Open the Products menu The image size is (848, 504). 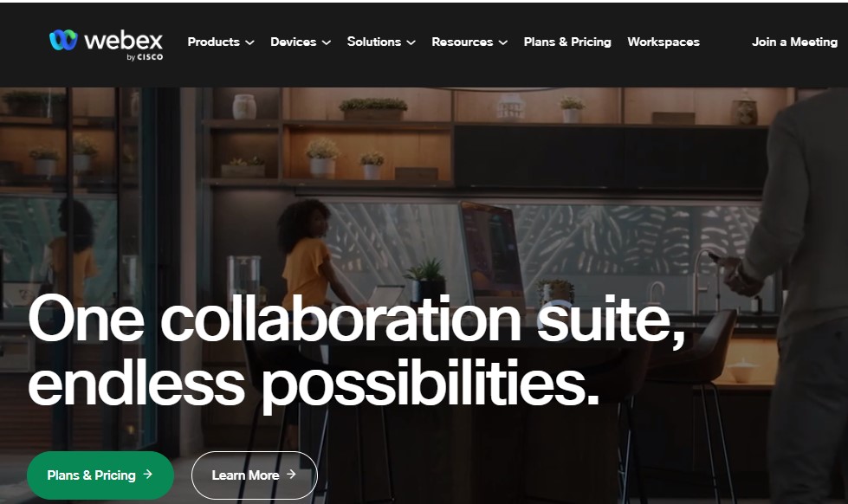(214, 42)
